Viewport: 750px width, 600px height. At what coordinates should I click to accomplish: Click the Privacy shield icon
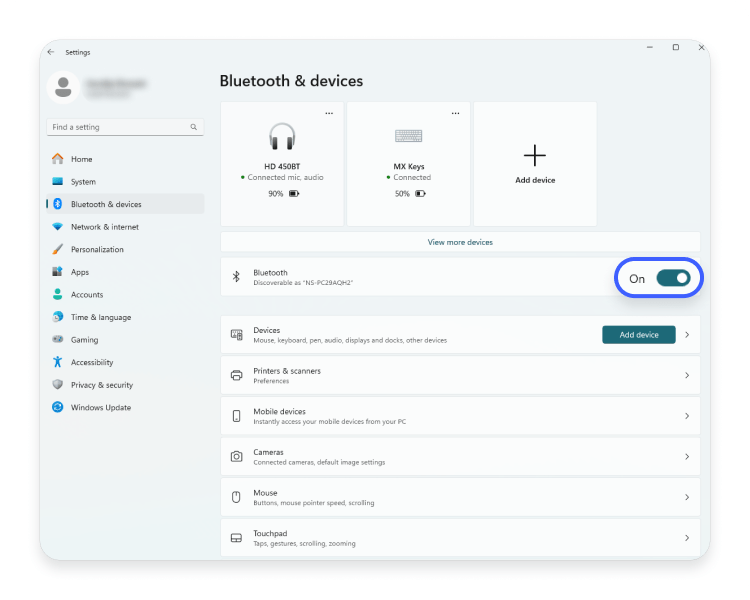pyautogui.click(x=57, y=384)
